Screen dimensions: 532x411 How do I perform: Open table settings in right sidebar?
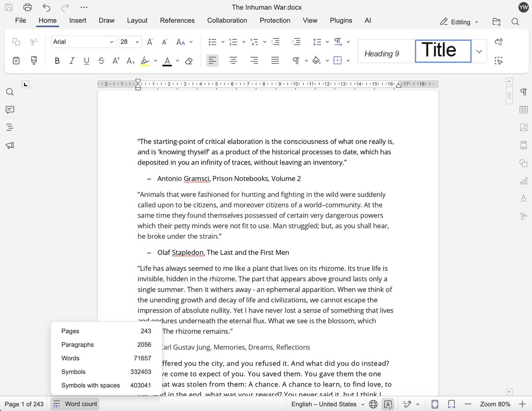coord(524,110)
